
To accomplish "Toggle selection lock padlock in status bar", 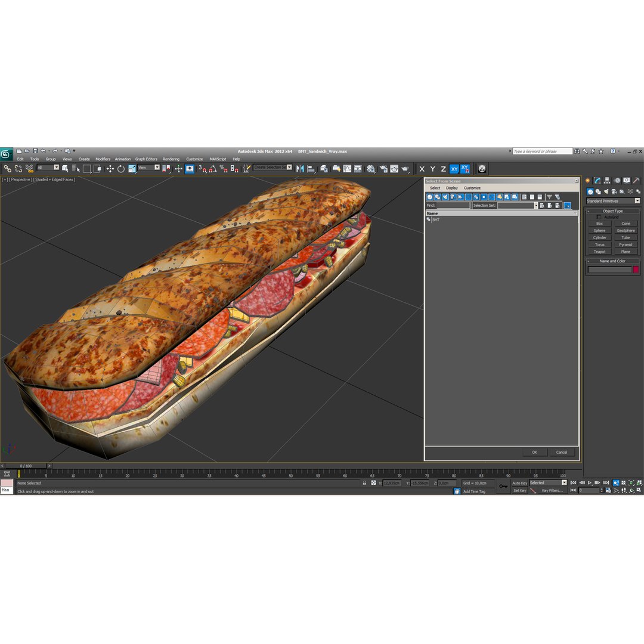I will pos(364,483).
